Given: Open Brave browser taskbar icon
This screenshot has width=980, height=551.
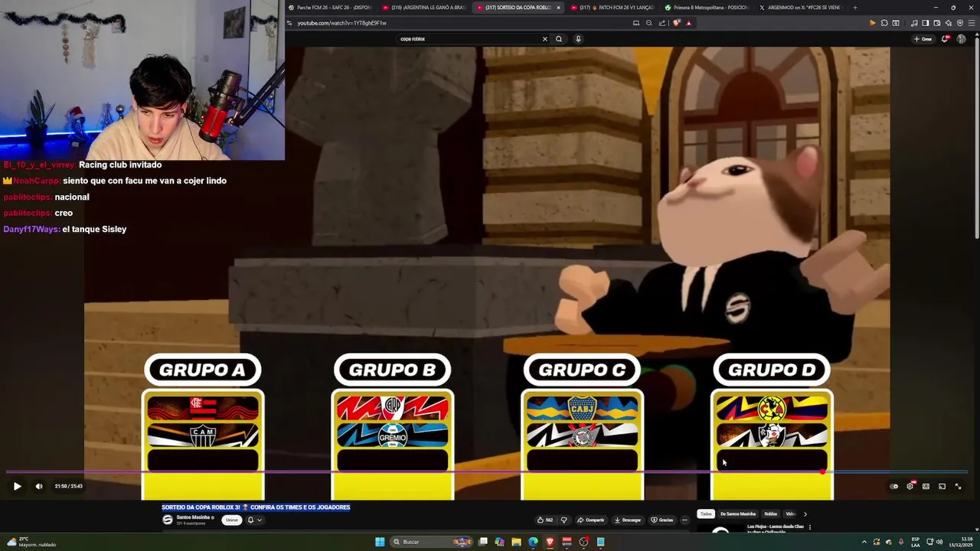Looking at the screenshot, I should [550, 542].
